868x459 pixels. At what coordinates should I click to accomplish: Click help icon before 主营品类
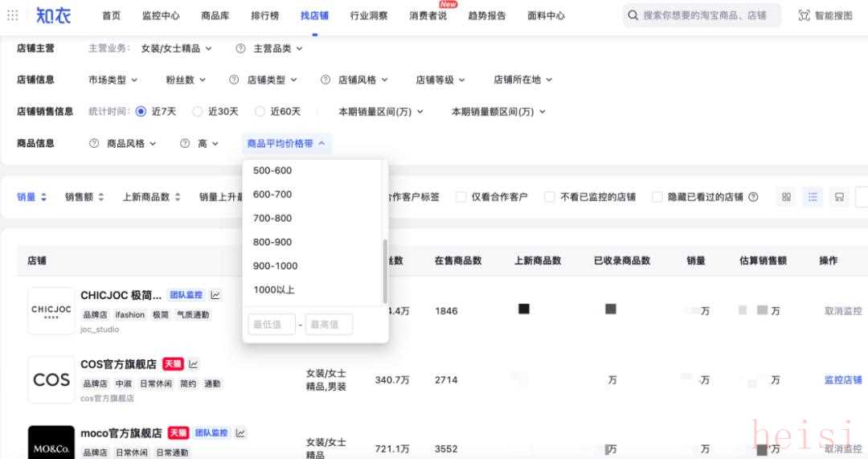click(240, 48)
